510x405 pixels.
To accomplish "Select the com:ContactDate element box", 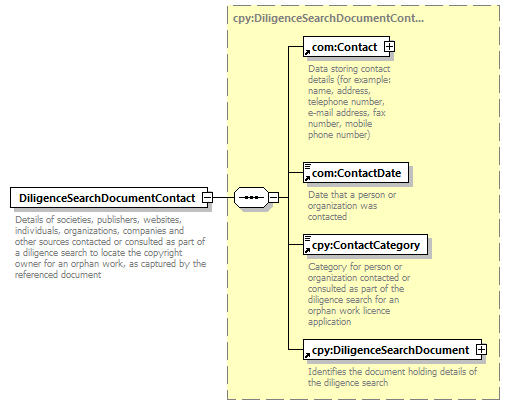I will pos(356,173).
